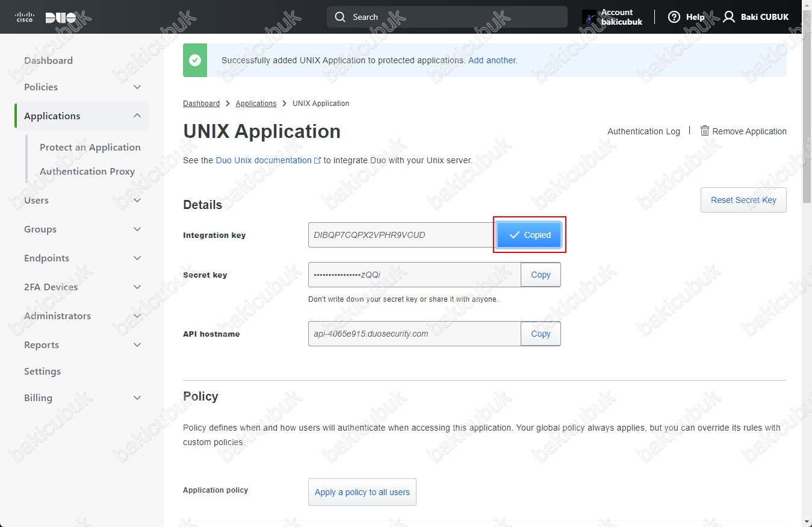The image size is (812, 527).
Task: Open Authentication Proxy submenu item
Action: 87,171
